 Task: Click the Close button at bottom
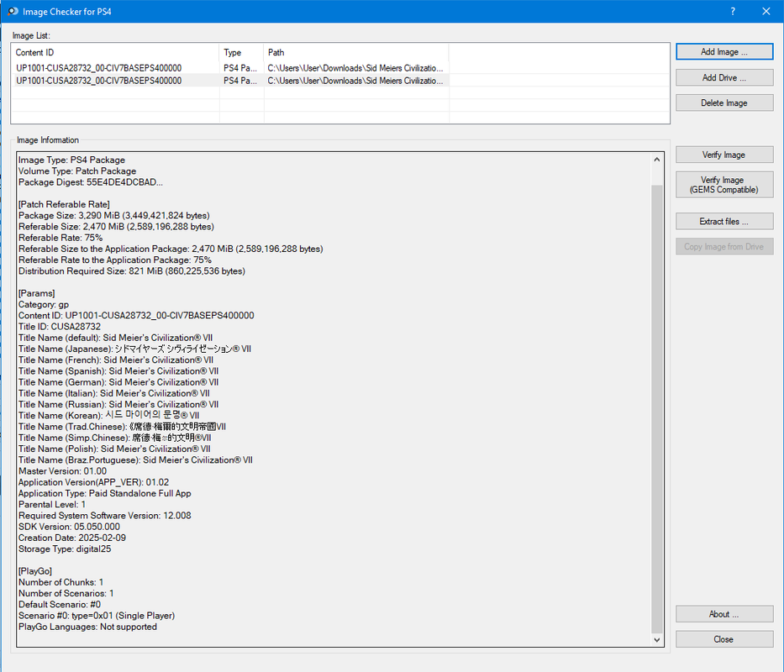[724, 639]
